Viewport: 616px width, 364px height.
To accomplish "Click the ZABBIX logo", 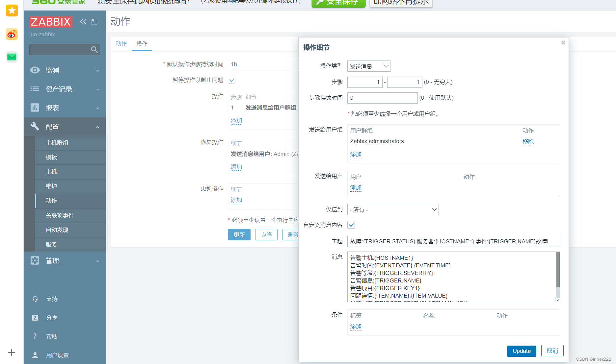I will [51, 22].
